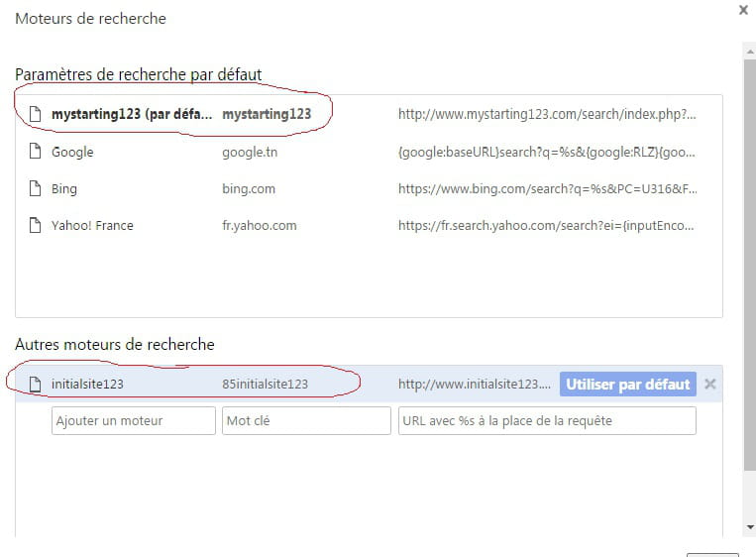Screen dimensions: 756x557
Task: Select the Bing engine name
Action: 64,188
